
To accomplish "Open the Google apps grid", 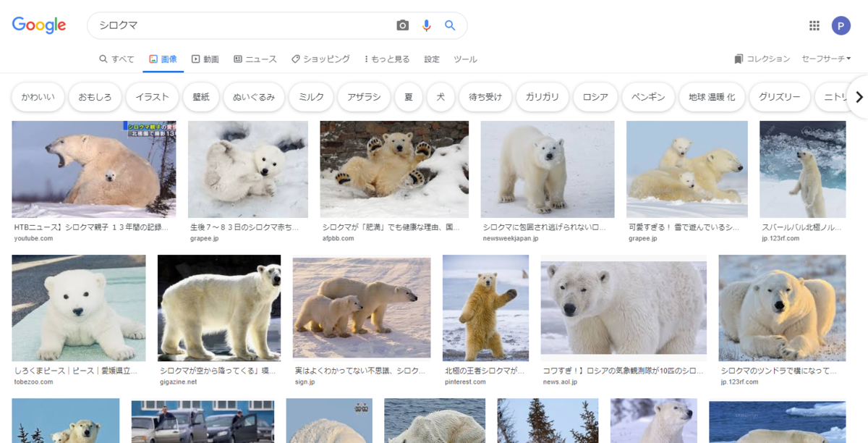I will tap(814, 25).
